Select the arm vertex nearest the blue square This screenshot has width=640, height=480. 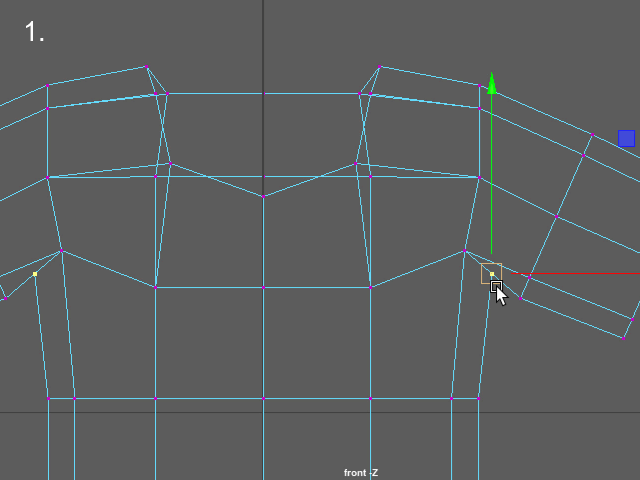coord(592,135)
